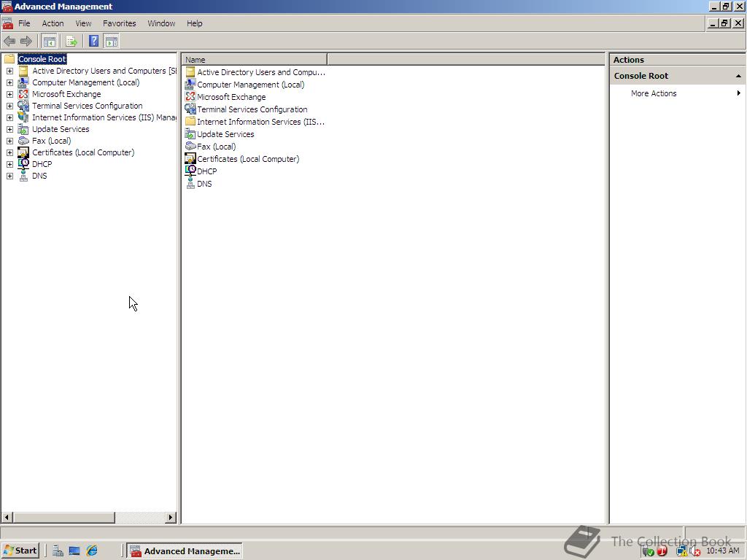Open the Action menu
This screenshot has width=747, height=560.
pos(53,23)
